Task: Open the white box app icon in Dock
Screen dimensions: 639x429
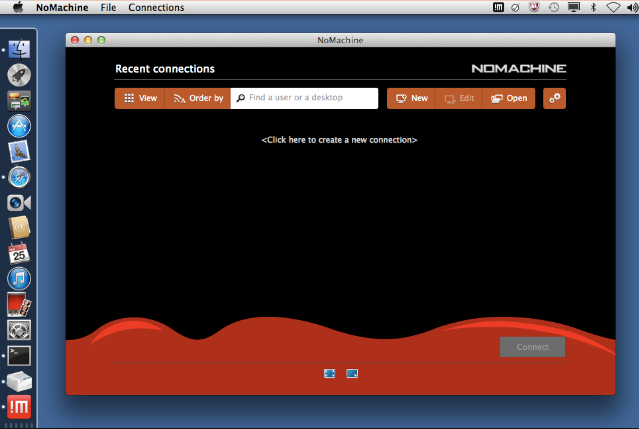Action: tap(19, 381)
